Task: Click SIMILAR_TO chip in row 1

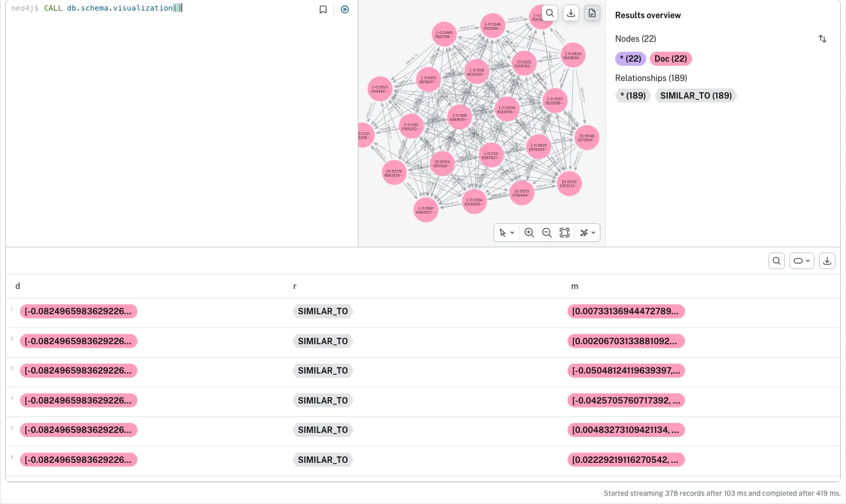Action: pyautogui.click(x=323, y=311)
